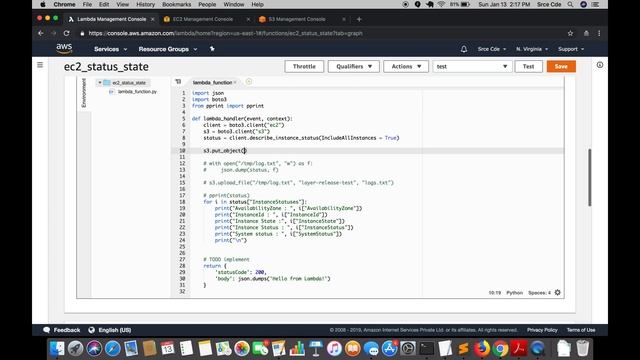The image size is (640, 360).
Task: Open Photos from the dock
Action: tap(242, 348)
